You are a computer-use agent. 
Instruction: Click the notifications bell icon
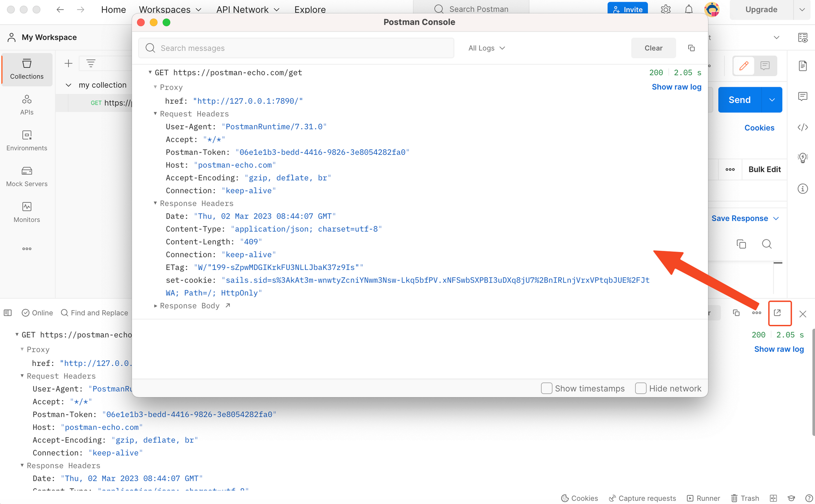[688, 9]
